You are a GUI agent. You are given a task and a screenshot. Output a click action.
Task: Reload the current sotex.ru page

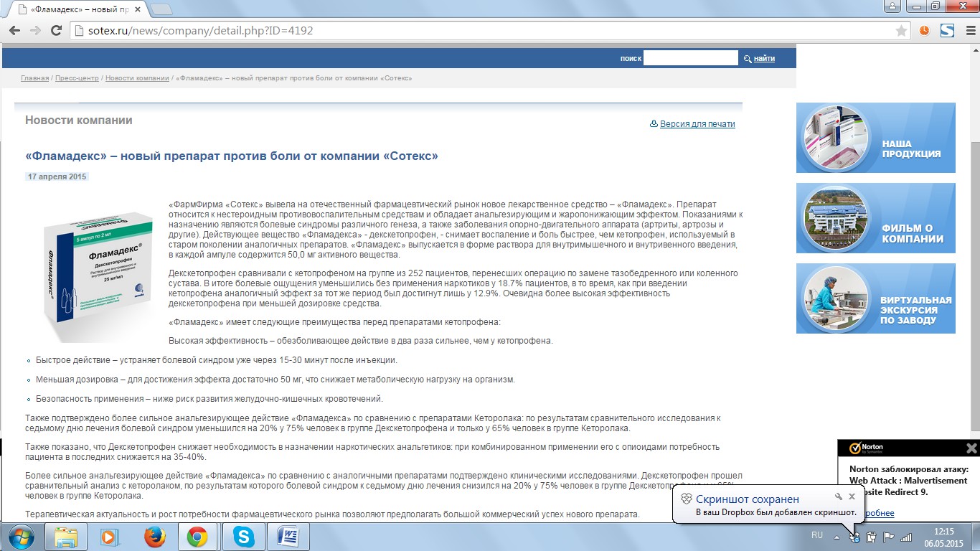pyautogui.click(x=56, y=31)
